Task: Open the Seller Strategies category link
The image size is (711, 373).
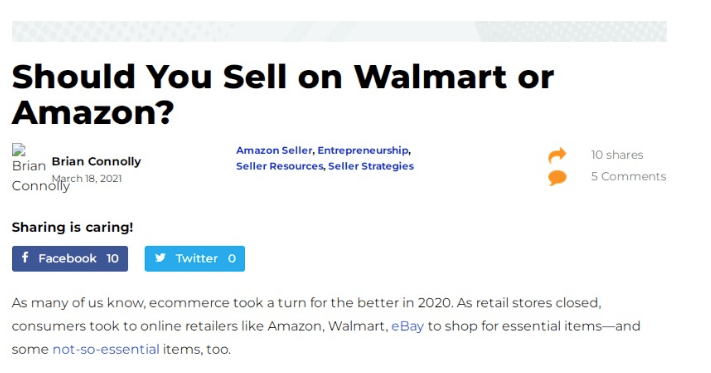Action: coord(371,166)
